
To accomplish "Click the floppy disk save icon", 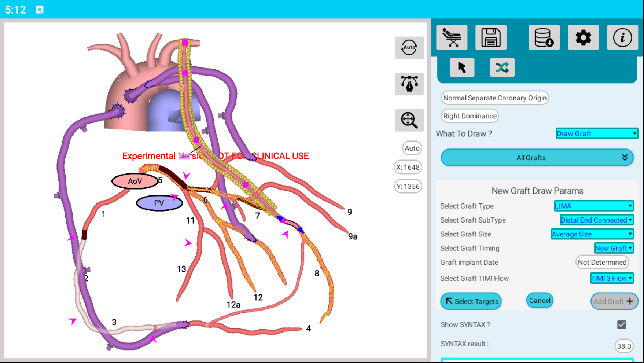I will (x=491, y=37).
